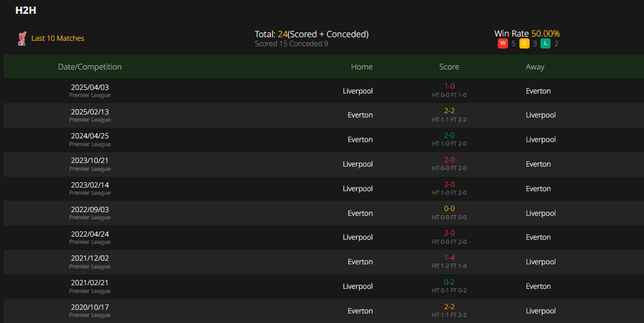Screen dimensions: 644x323
Task: Click the Score column header
Action: pyautogui.click(x=449, y=67)
